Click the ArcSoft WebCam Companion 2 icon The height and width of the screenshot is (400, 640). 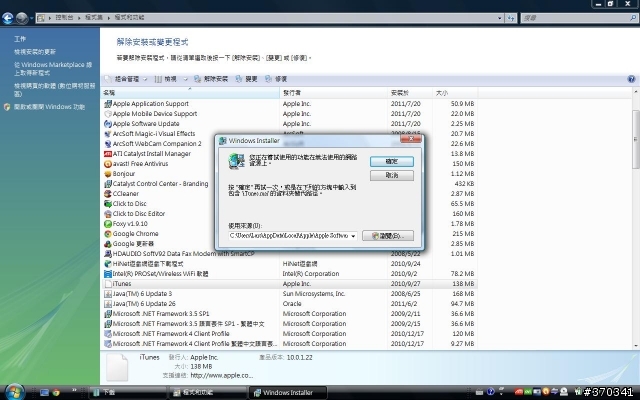click(x=108, y=144)
